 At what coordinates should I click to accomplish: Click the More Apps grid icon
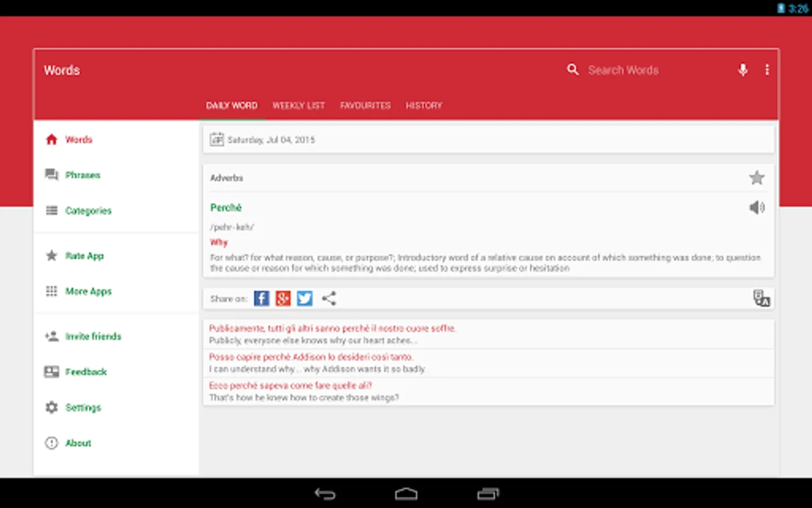[51, 291]
